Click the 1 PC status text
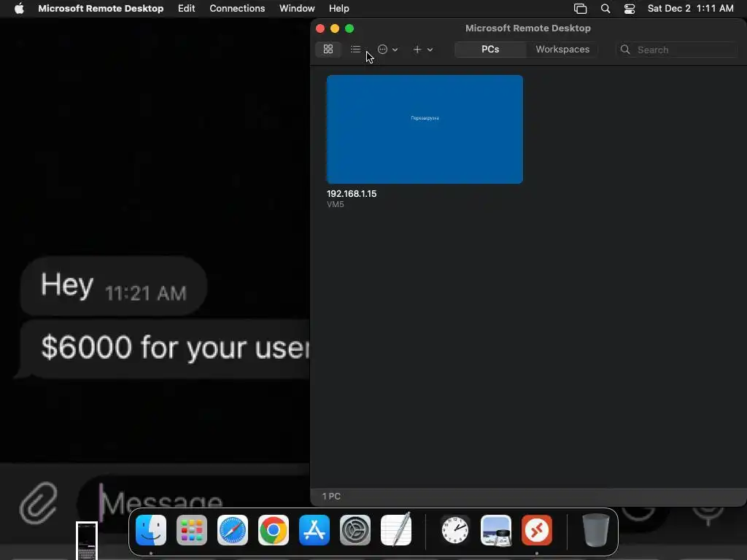 pos(331,496)
